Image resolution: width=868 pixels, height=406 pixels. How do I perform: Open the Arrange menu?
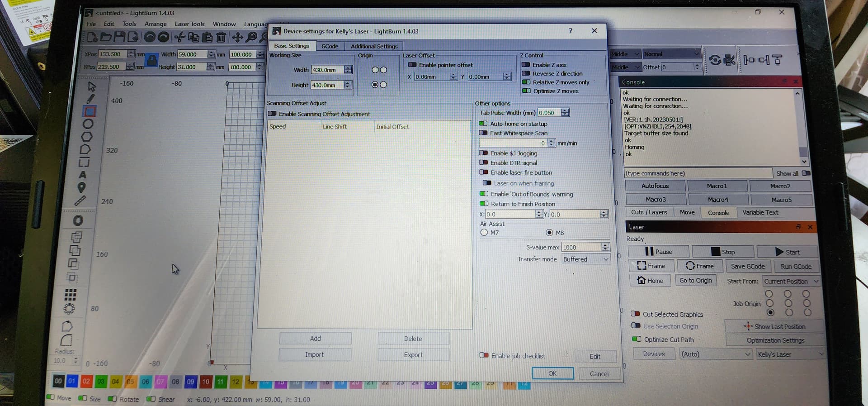(x=156, y=24)
